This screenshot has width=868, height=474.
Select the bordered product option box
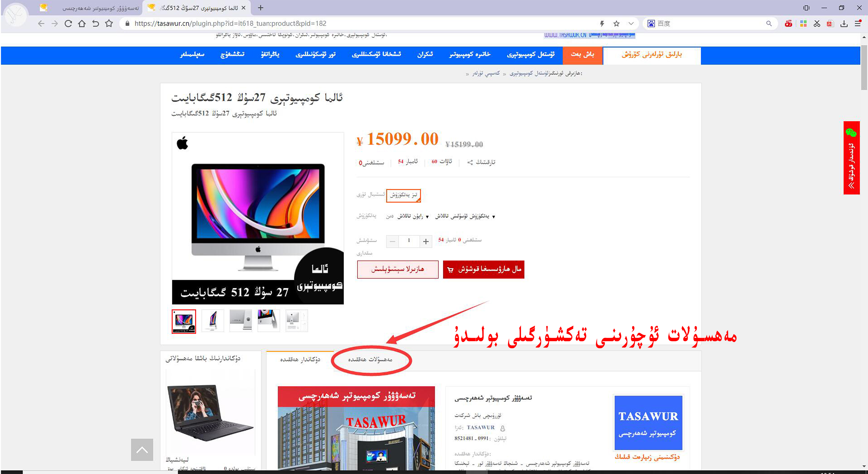tap(403, 195)
